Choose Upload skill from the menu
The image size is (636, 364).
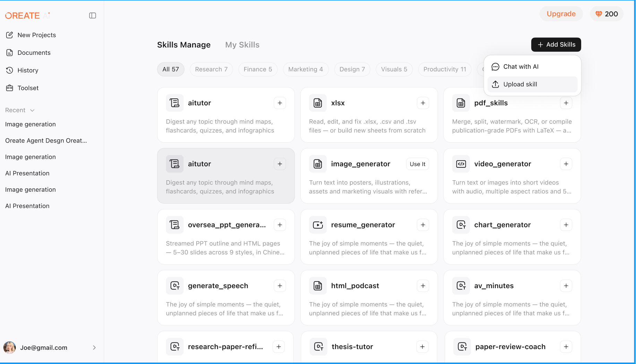coord(533,84)
